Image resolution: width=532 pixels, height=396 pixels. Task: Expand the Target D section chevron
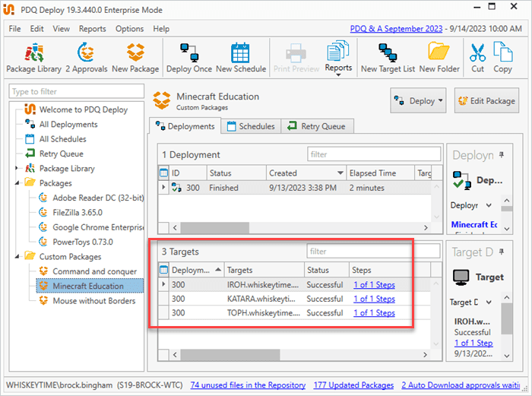489,302
